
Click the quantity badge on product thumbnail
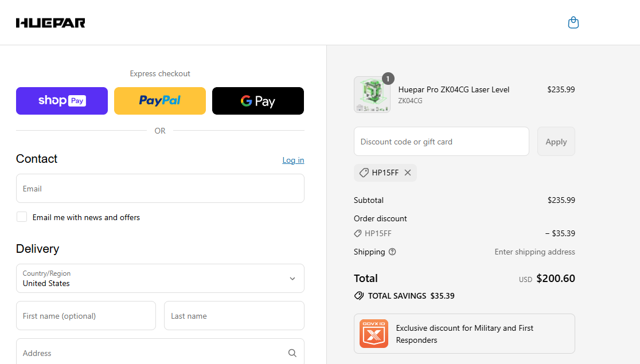tap(388, 79)
